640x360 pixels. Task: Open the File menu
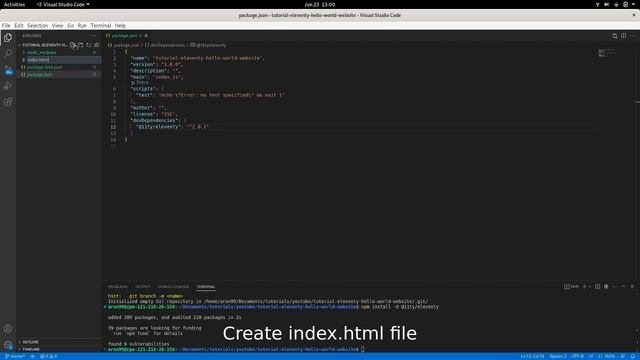coord(6,25)
